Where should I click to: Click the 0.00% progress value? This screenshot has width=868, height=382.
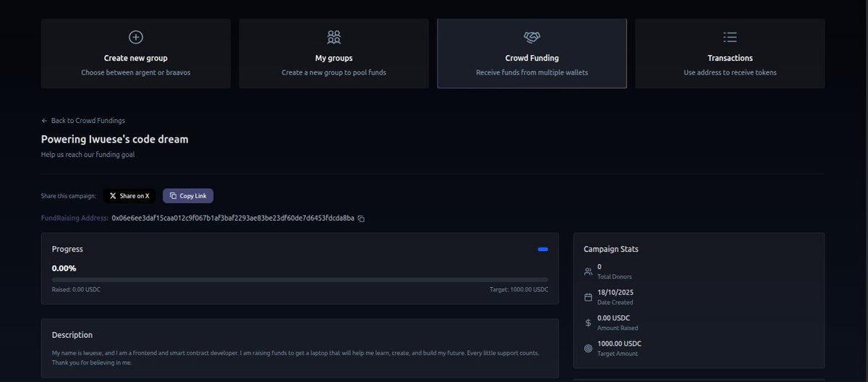[x=64, y=268]
